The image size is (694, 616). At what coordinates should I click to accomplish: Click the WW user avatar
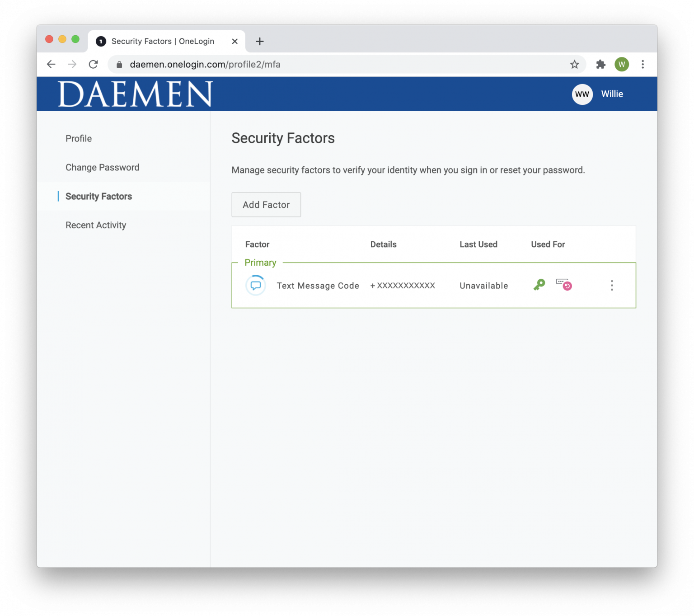582,94
